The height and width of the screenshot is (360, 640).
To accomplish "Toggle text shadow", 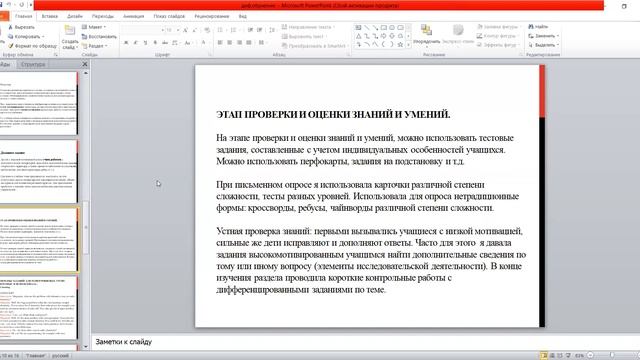I will click(155, 42).
